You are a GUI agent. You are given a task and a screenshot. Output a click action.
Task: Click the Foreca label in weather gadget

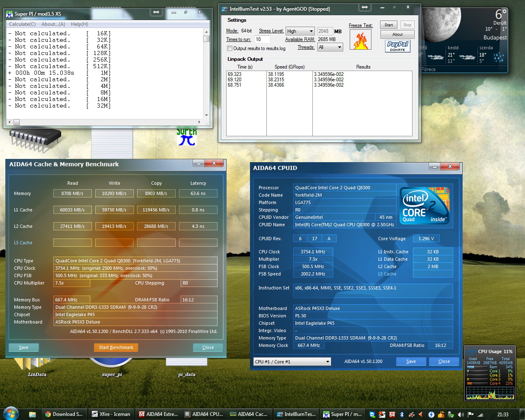click(x=429, y=69)
